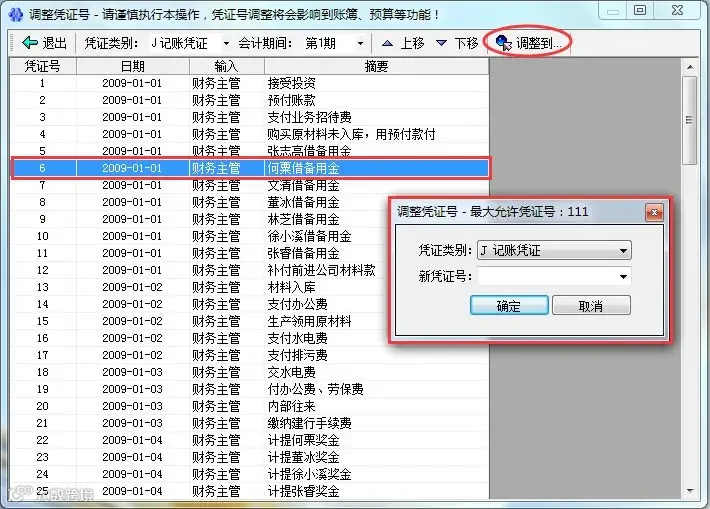Select row with 董冰借备用金 summary

coord(249,202)
